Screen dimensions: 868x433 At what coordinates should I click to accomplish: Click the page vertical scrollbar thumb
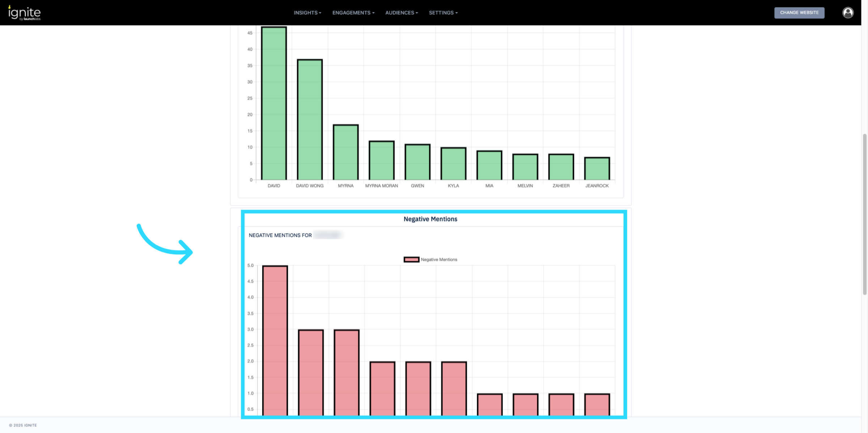pos(864,213)
